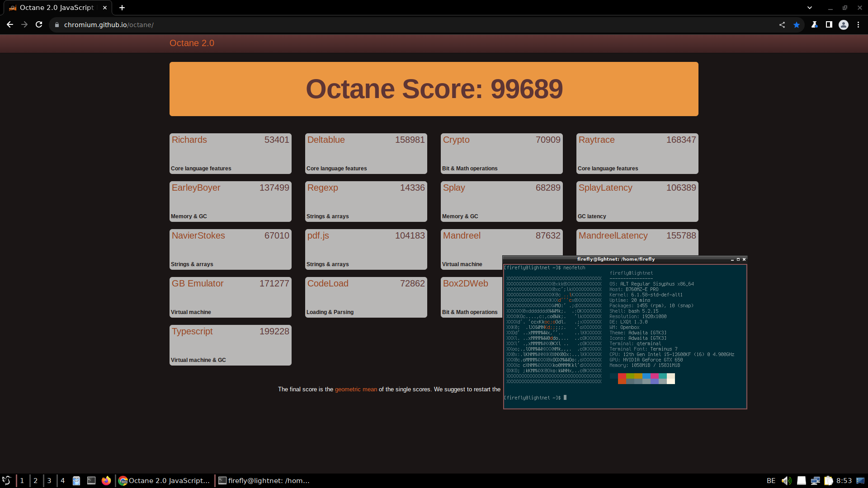This screenshot has height=488, width=868.
Task: Maximize the qterminal window
Action: pos(738,259)
